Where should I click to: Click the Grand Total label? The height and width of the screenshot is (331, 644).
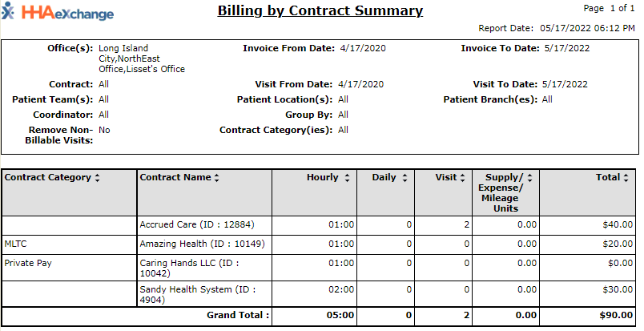tap(239, 316)
